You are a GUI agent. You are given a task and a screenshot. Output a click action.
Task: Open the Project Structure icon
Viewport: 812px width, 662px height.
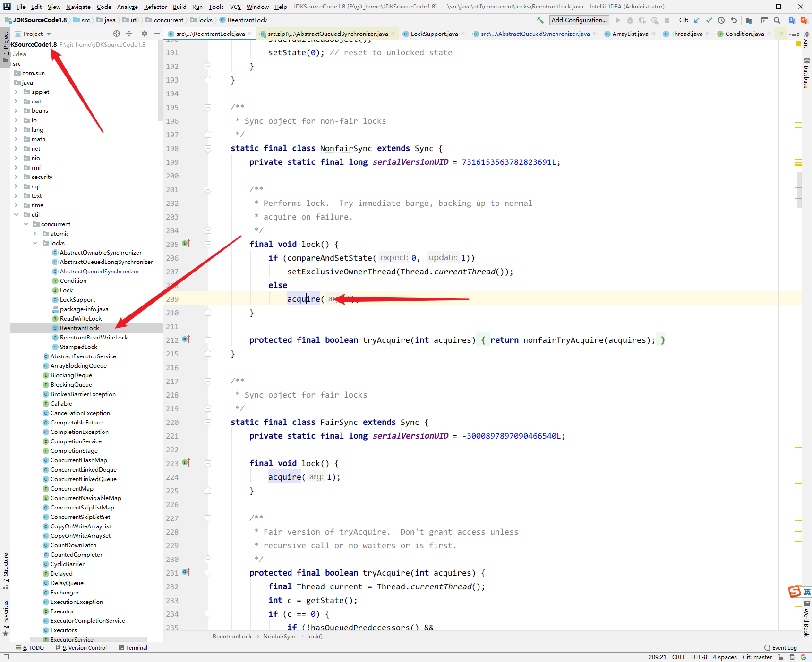pyautogui.click(x=749, y=20)
